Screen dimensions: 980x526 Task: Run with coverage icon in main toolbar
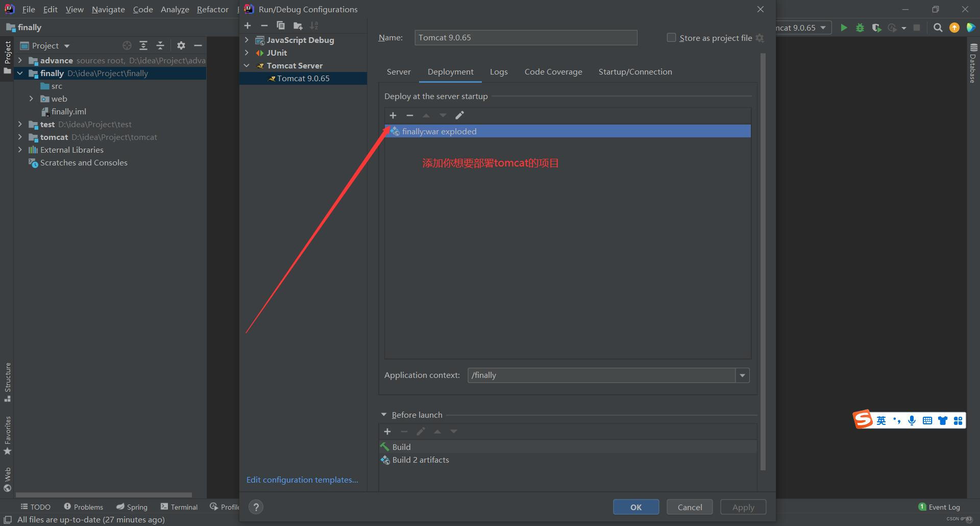pos(876,28)
